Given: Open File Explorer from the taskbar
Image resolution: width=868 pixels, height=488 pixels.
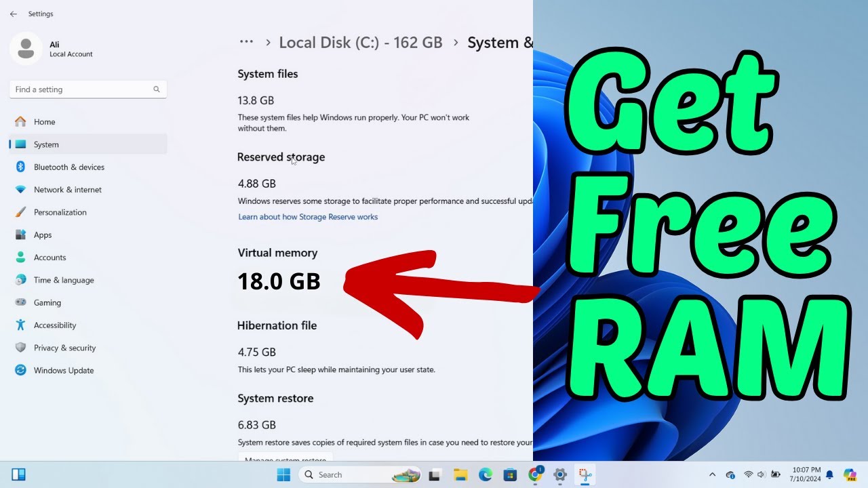Looking at the screenshot, I should [x=460, y=474].
